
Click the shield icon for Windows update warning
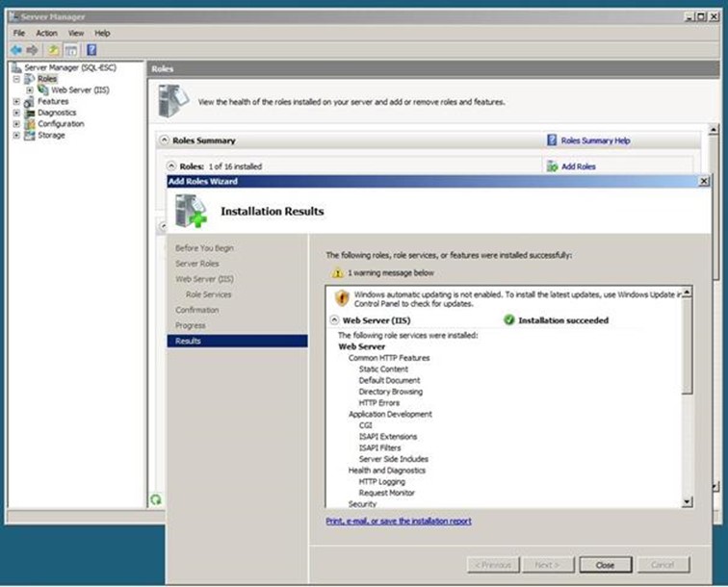tap(342, 298)
